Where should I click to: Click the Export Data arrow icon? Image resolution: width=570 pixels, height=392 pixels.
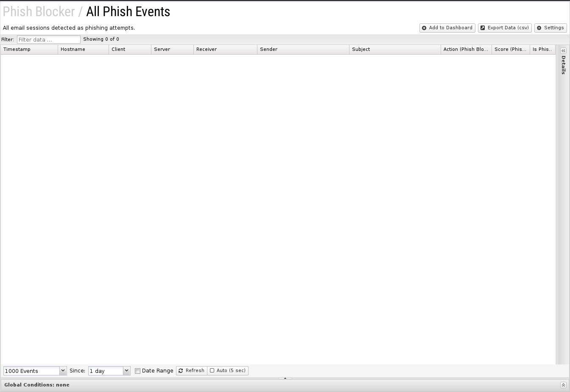click(x=483, y=28)
